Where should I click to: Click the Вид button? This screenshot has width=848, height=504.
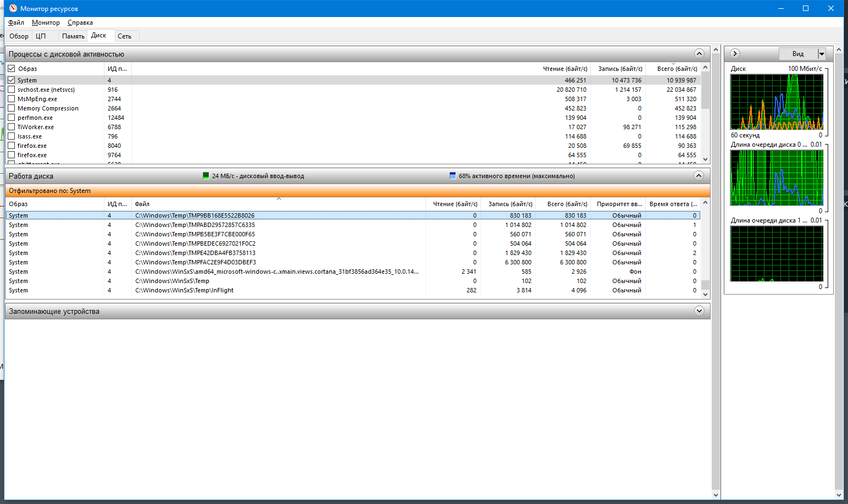[x=798, y=54]
